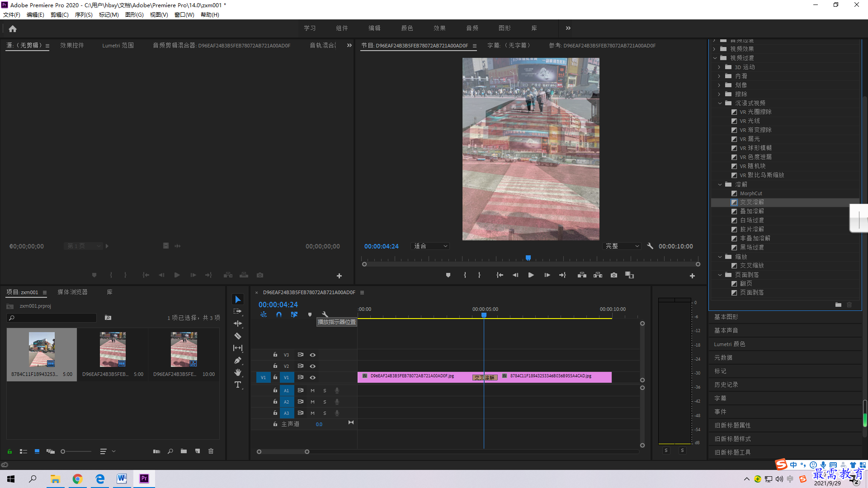Select the Selection arrow tool
Screen dimensions: 868x488
(238, 300)
